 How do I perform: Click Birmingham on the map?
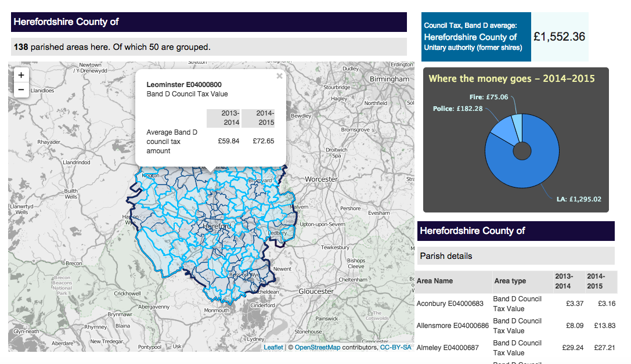pos(390,79)
